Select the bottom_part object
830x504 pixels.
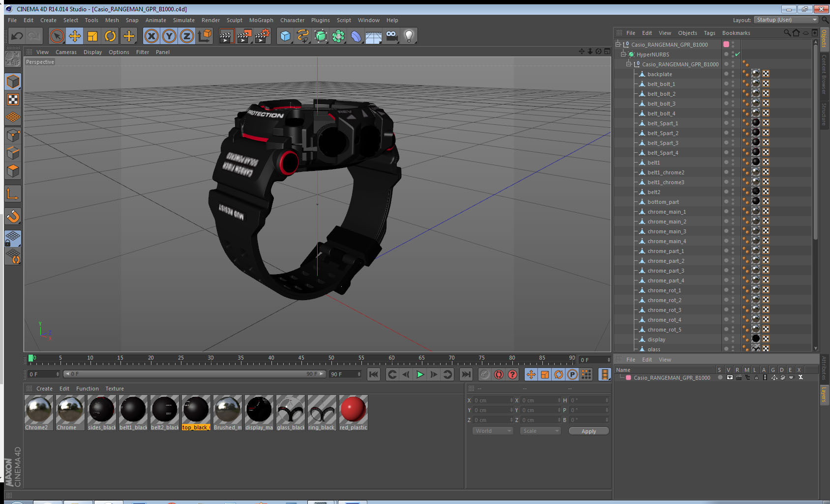(663, 202)
